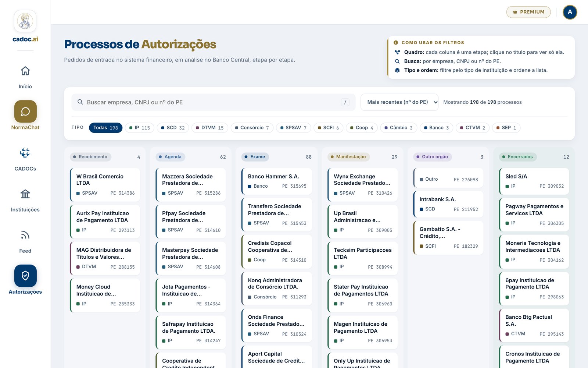Show only the Exame column

[255, 157]
